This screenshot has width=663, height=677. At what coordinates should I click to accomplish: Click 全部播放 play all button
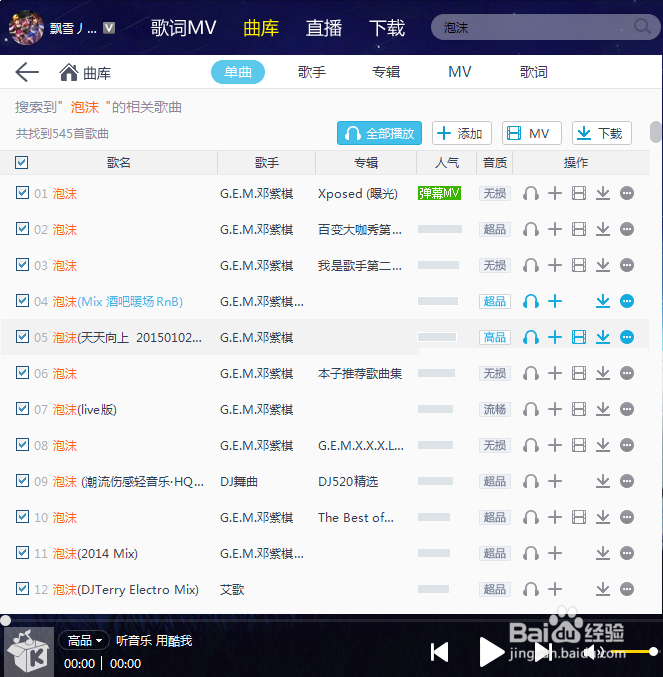click(x=379, y=133)
